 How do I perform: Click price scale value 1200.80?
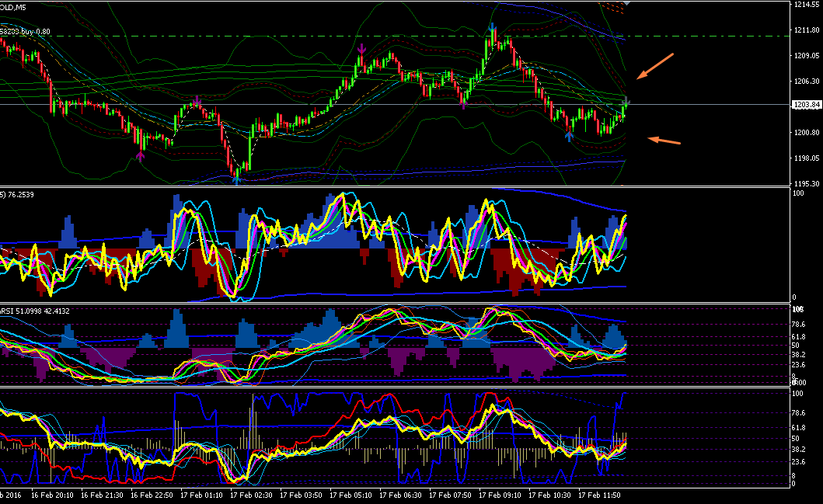pos(807,133)
